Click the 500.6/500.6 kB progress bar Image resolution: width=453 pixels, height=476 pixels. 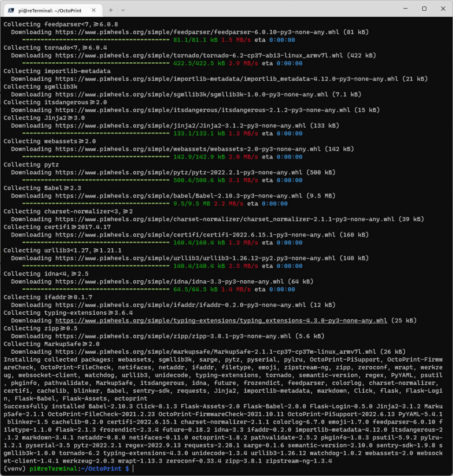[x=96, y=180]
